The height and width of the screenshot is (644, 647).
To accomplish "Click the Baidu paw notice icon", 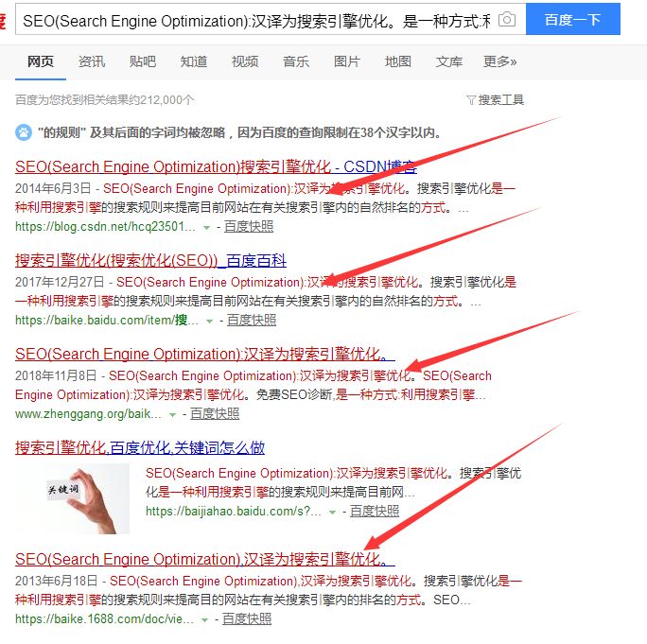I will click(x=24, y=132).
